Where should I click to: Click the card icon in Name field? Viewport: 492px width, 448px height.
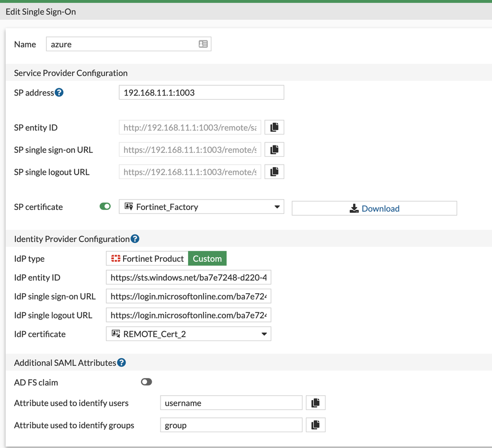pos(203,44)
